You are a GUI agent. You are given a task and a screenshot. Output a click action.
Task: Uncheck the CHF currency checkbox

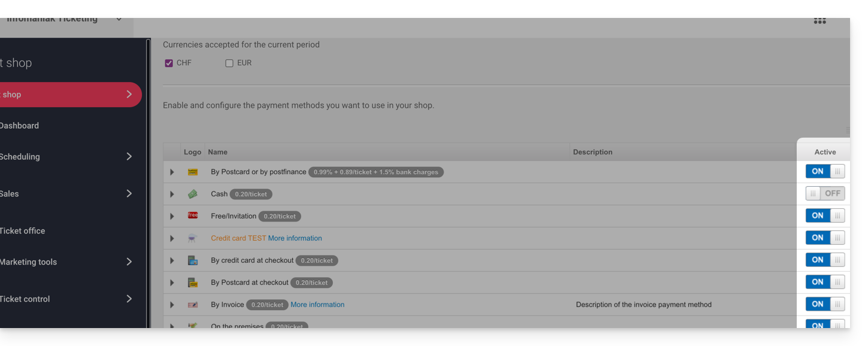169,63
